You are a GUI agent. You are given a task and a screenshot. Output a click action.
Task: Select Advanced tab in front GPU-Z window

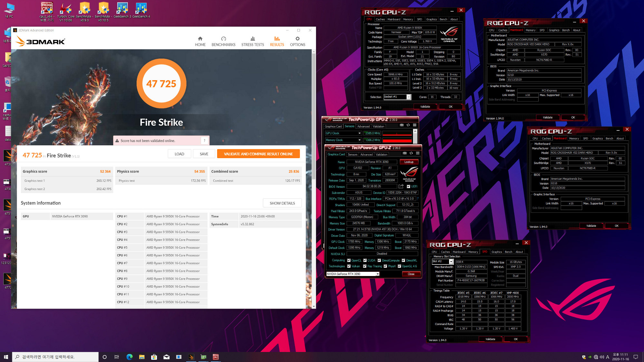point(366,154)
